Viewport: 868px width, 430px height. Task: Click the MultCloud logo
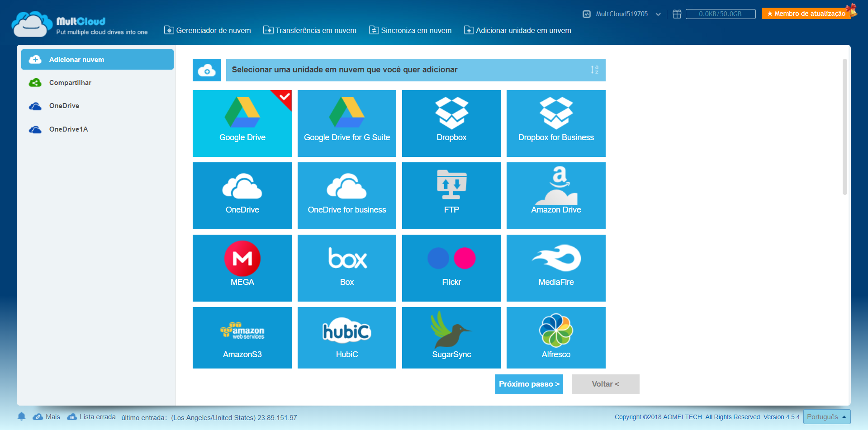point(80,24)
